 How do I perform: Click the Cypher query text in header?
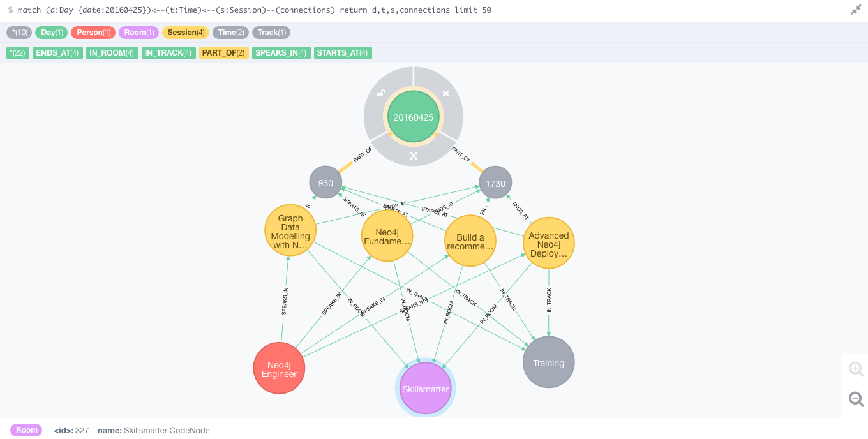tap(254, 10)
